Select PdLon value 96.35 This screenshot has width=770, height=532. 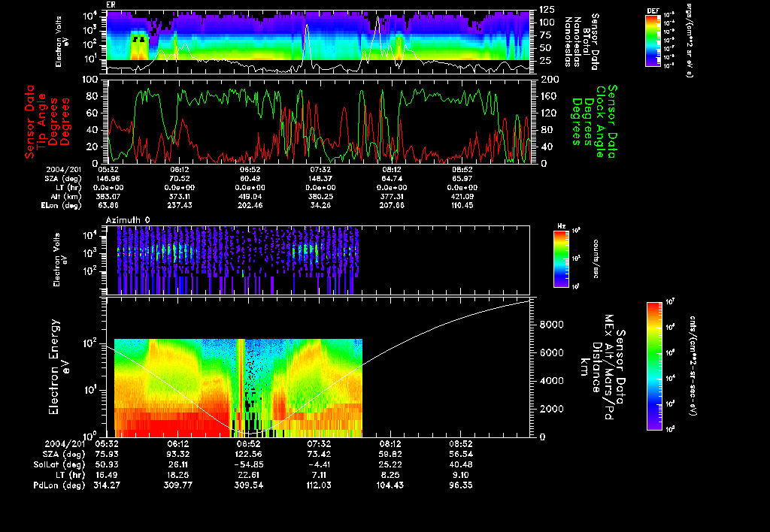click(x=461, y=485)
